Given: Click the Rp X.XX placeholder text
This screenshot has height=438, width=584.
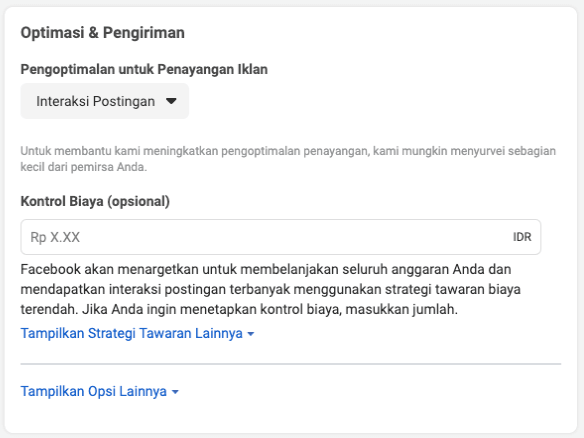Looking at the screenshot, I should 55,237.
